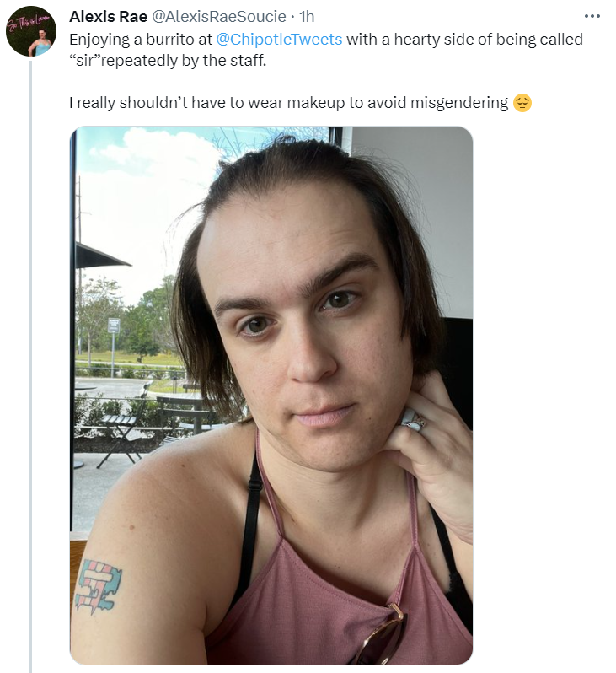Click the pink-blue tattoo shown in the photo
The width and height of the screenshot is (616, 673).
(x=99, y=585)
